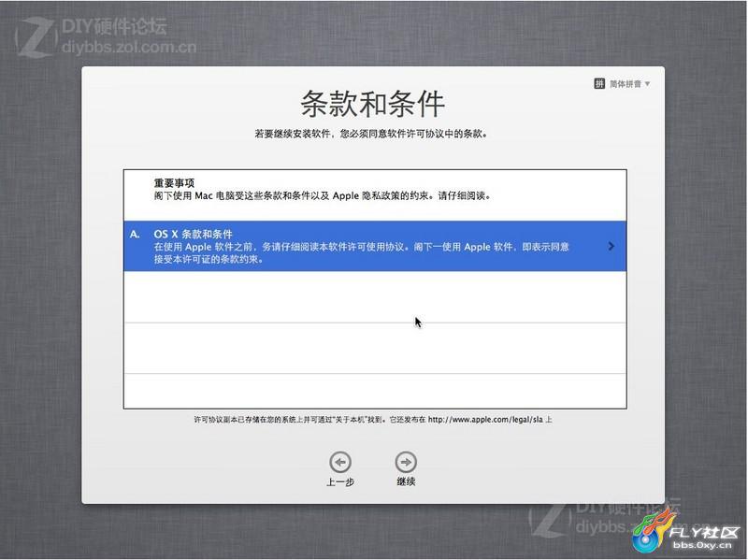Click the 继续 label

pyautogui.click(x=406, y=481)
